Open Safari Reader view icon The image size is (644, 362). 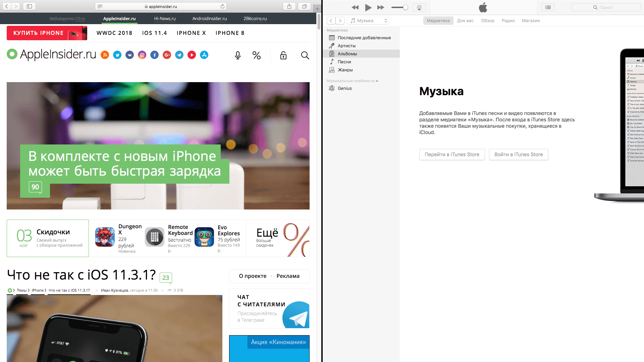100,6
